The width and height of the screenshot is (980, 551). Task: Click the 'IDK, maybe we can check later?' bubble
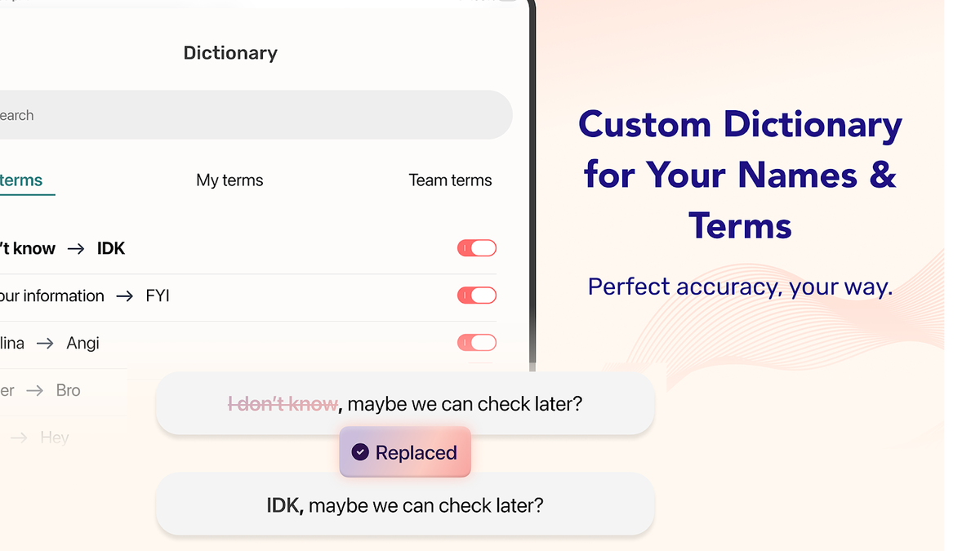tap(406, 504)
